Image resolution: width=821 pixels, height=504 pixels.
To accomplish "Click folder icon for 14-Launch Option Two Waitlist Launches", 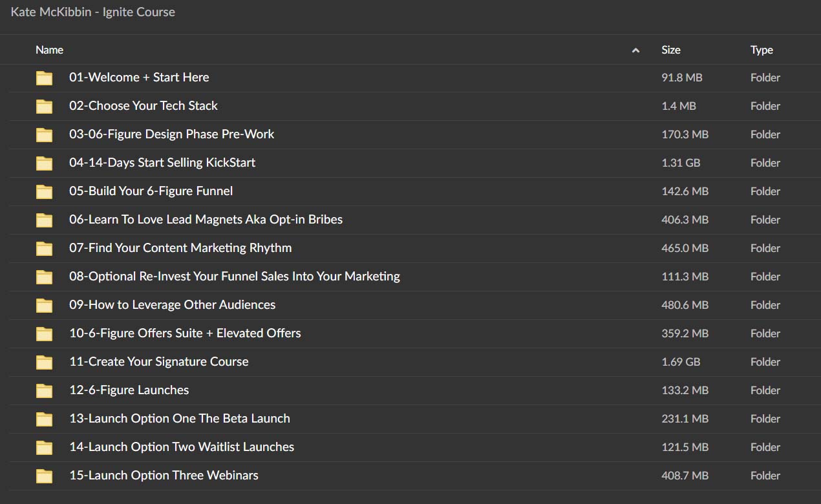I will [44, 448].
